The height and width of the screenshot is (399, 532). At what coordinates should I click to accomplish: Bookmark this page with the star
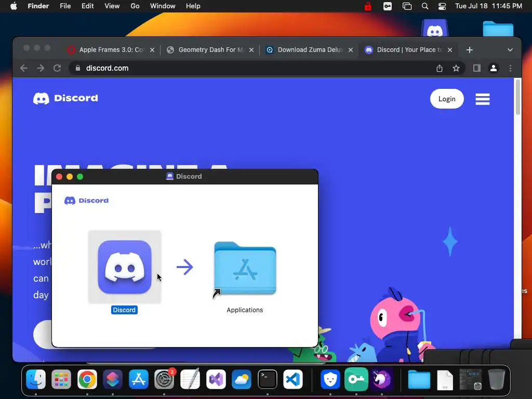coord(456,68)
